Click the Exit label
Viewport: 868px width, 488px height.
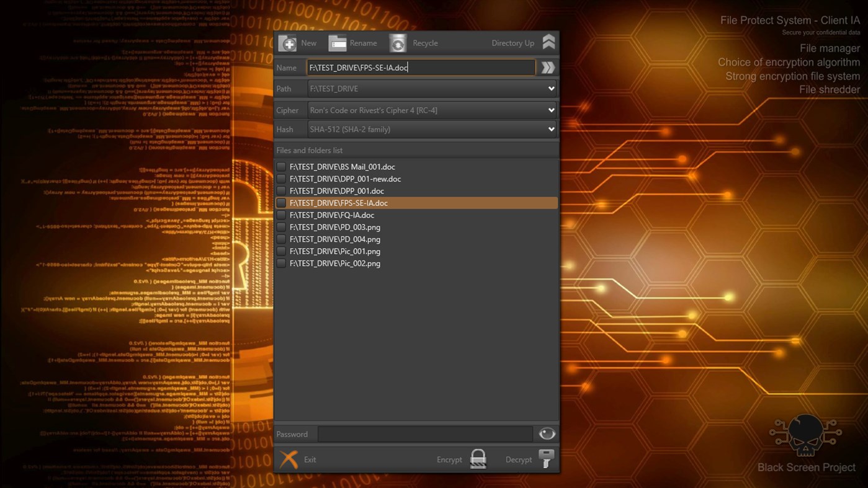[x=310, y=459]
